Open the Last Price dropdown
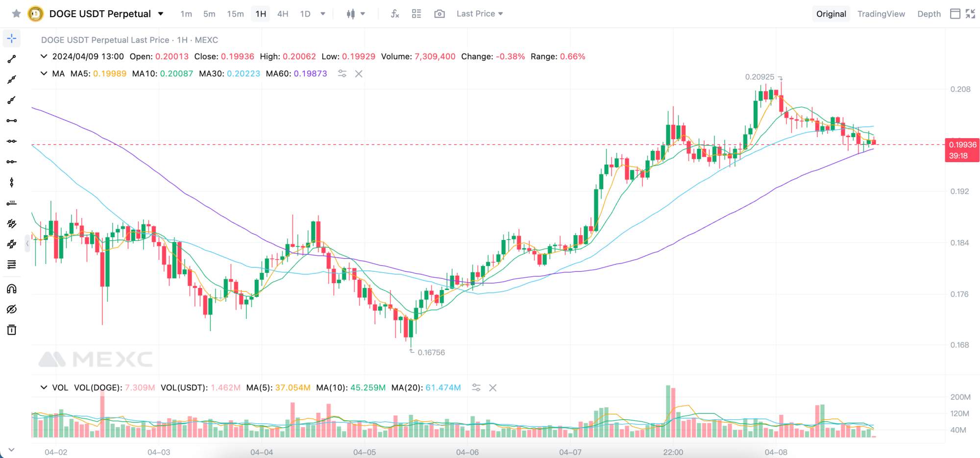The height and width of the screenshot is (458, 980). click(480, 14)
